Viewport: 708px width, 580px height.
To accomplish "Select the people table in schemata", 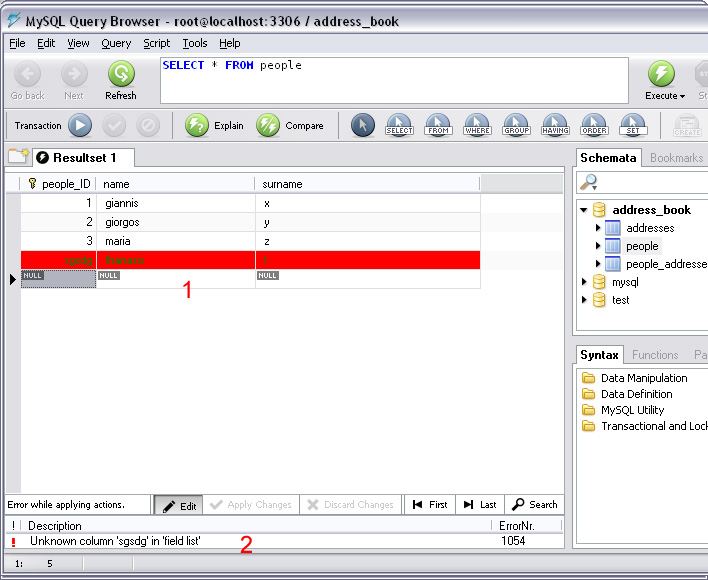I will 642,246.
